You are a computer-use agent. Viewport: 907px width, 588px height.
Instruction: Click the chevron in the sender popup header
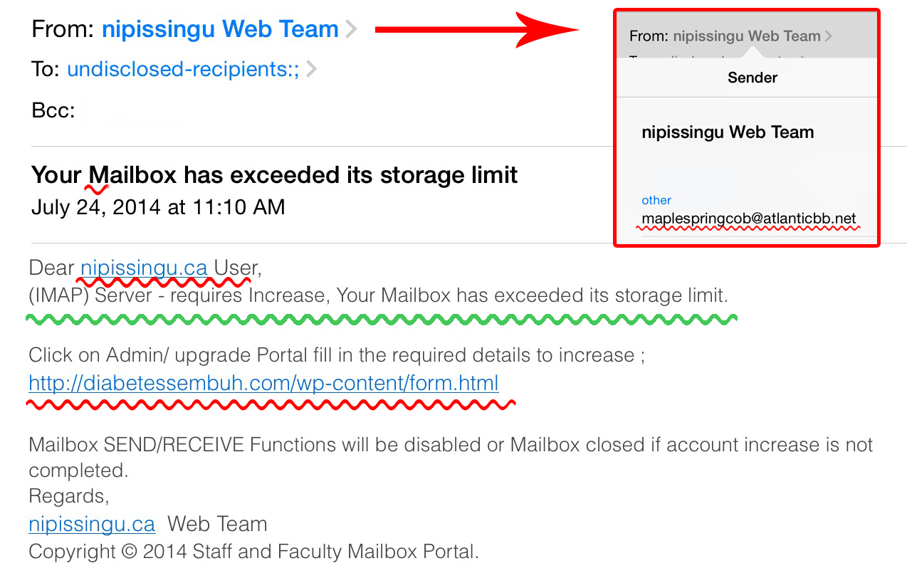[829, 36]
